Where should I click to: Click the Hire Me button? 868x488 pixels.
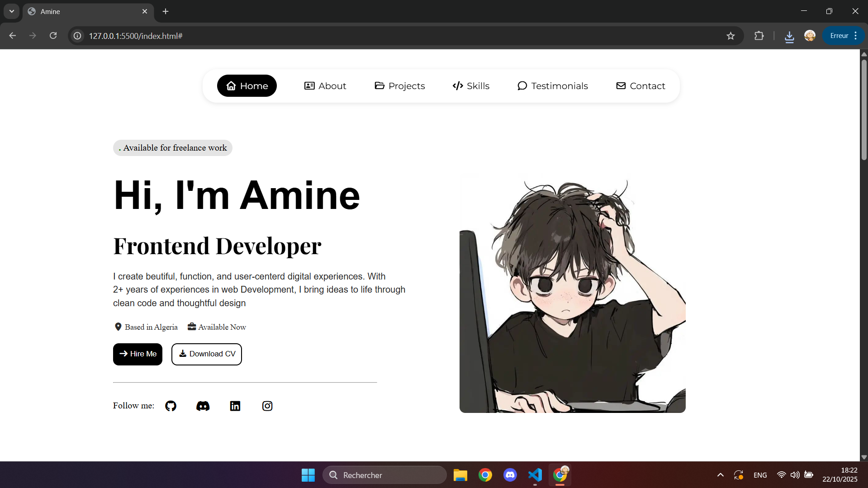point(137,354)
